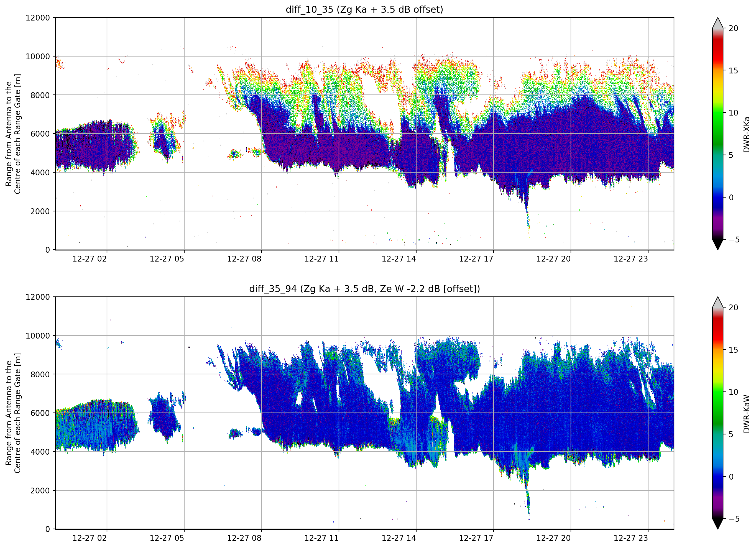Image resolution: width=756 pixels, height=548 pixels.
Task: Select the "12-27 17" tick label under the diff_35_94 plot
Action: point(476,538)
